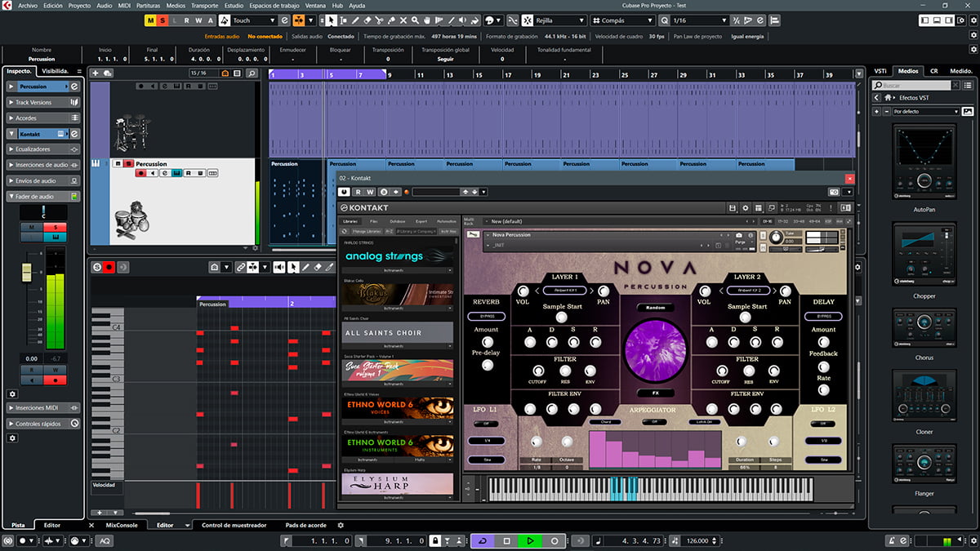Toggle global Write W automation button
980x551 pixels.
198,20
